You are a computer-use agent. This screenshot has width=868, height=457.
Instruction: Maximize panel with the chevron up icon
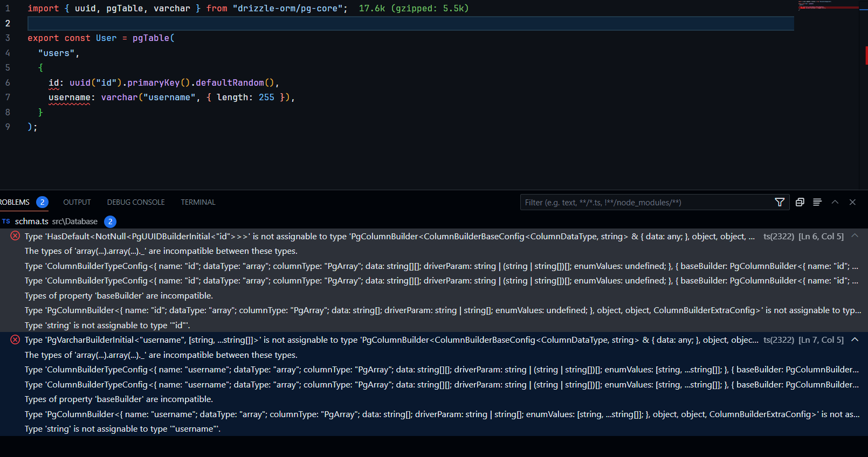pos(835,202)
